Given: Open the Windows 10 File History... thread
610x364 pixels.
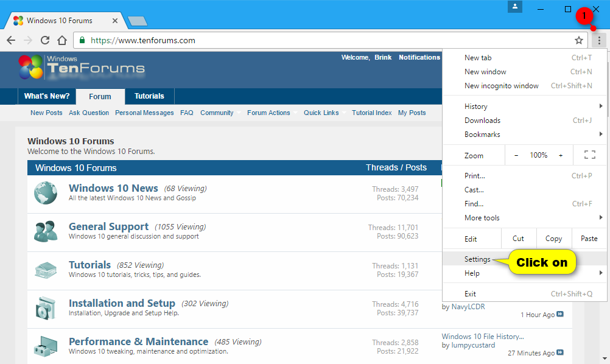Looking at the screenshot, I should pos(483,337).
